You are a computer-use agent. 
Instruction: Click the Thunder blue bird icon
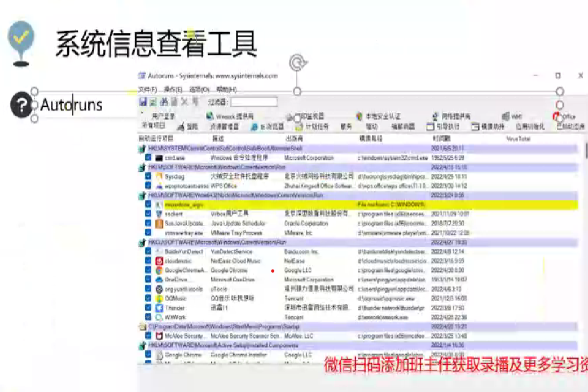[x=159, y=308]
